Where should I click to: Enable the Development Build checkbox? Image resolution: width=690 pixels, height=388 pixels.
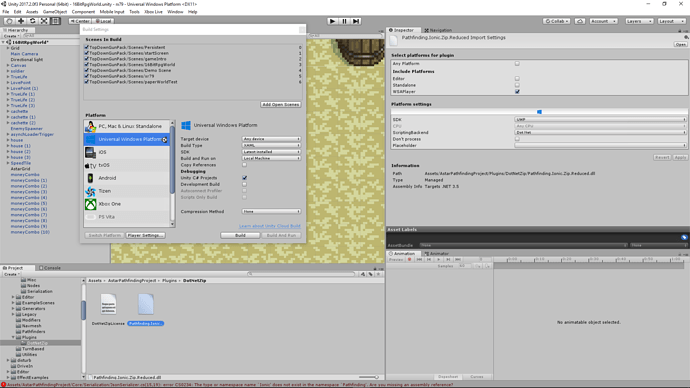tap(245, 184)
